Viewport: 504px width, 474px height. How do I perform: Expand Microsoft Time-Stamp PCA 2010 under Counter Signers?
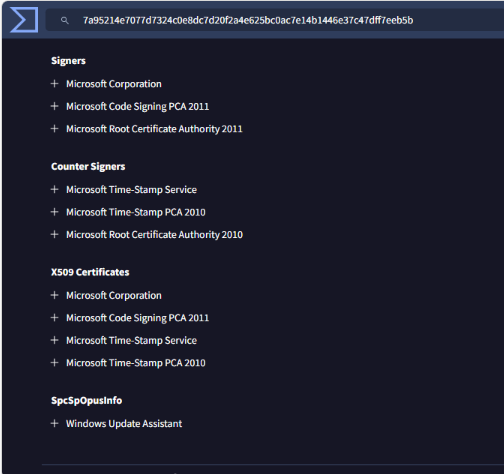[x=55, y=212]
